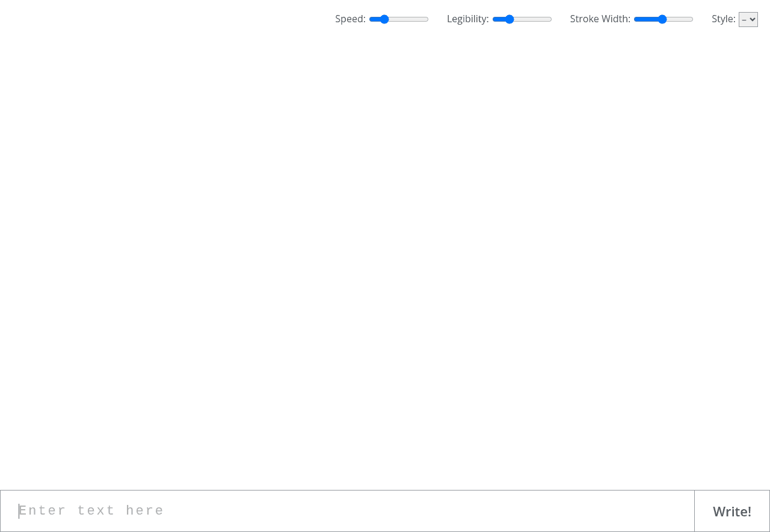Set the Speed slider to its minimum end
This screenshot has width=770, height=532.
click(370, 19)
